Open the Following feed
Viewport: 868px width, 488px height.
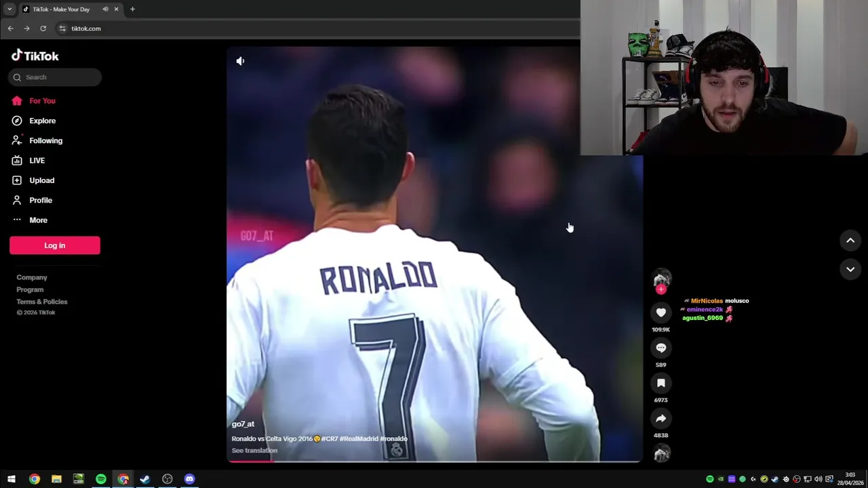pyautogui.click(x=37, y=140)
